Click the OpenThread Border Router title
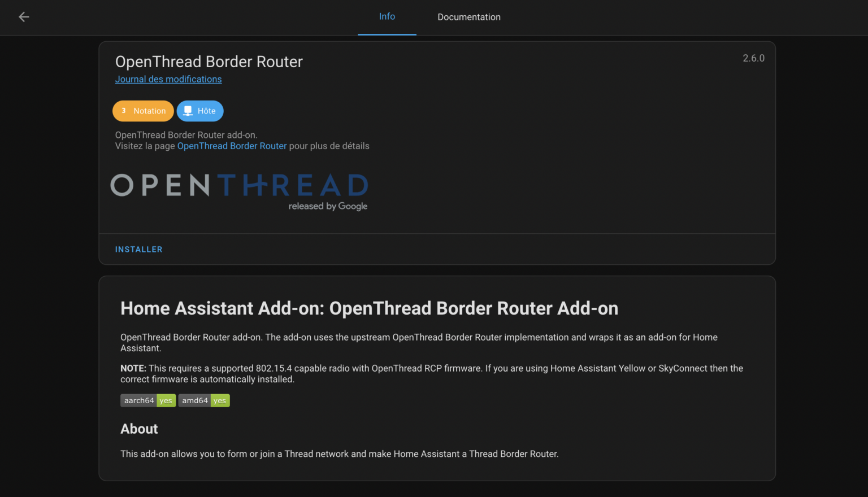 click(209, 62)
